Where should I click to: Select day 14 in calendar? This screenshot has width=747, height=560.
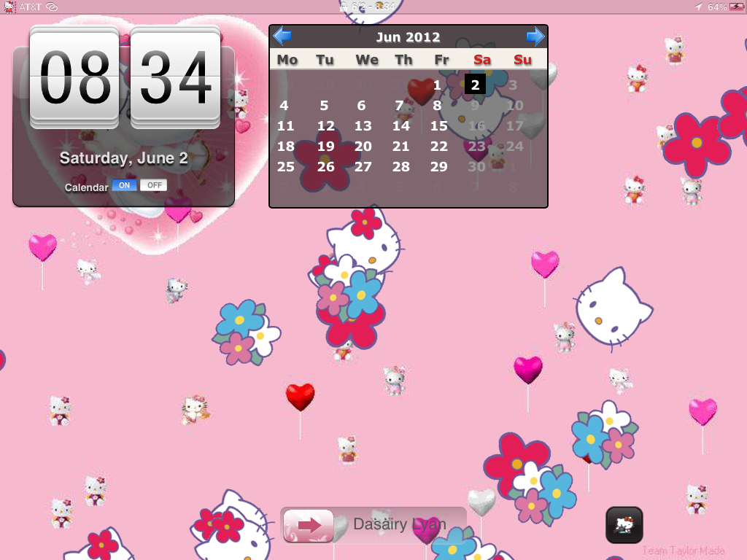(401, 125)
